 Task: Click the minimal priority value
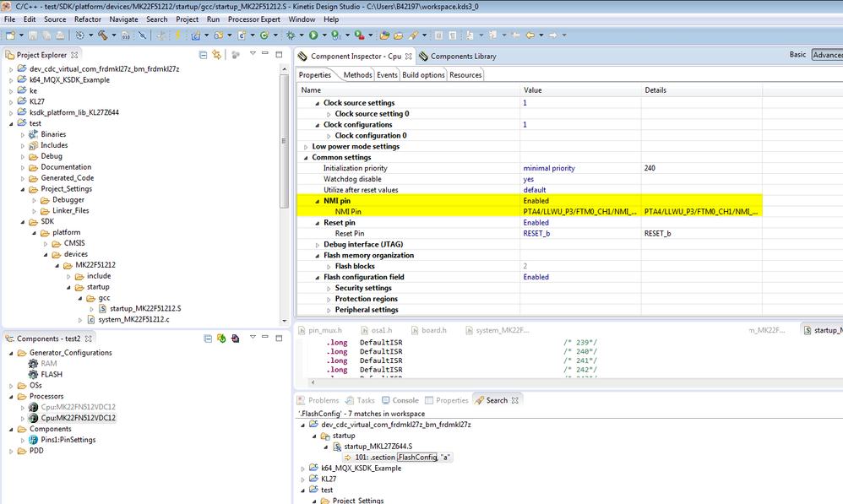(x=549, y=168)
